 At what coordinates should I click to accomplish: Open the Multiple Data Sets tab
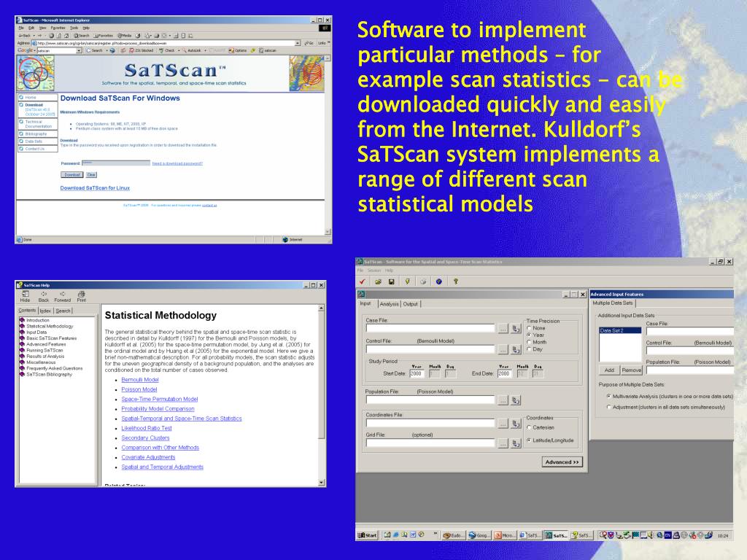[613, 303]
